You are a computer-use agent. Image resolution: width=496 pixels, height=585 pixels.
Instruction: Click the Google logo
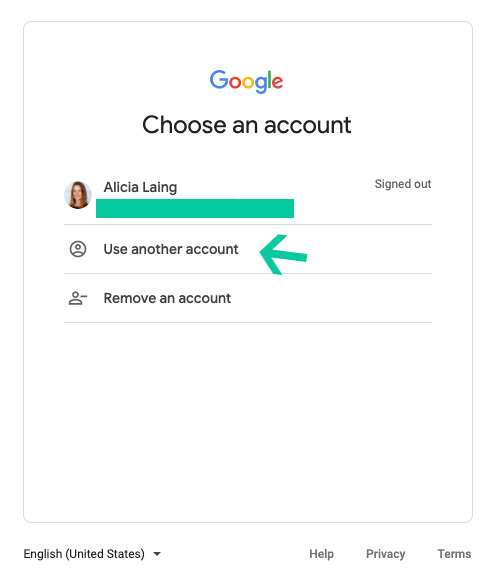tap(246, 81)
